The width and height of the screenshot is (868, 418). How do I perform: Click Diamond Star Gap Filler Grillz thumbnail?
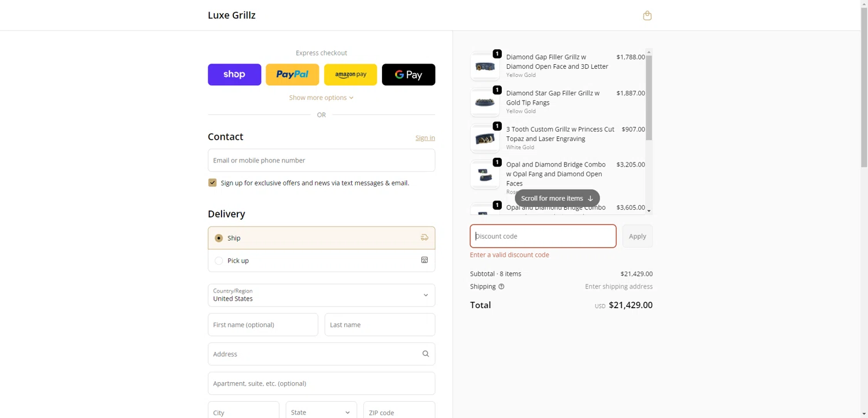point(485,102)
